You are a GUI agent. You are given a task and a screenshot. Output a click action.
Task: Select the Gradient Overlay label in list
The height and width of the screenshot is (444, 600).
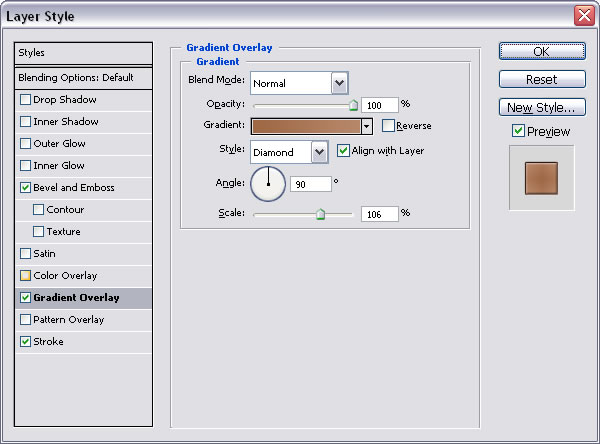point(76,298)
